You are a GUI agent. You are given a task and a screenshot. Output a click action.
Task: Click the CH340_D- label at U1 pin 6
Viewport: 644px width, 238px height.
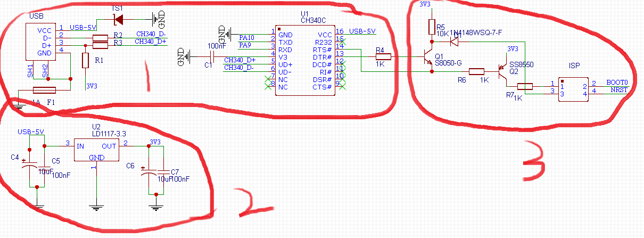click(239, 67)
